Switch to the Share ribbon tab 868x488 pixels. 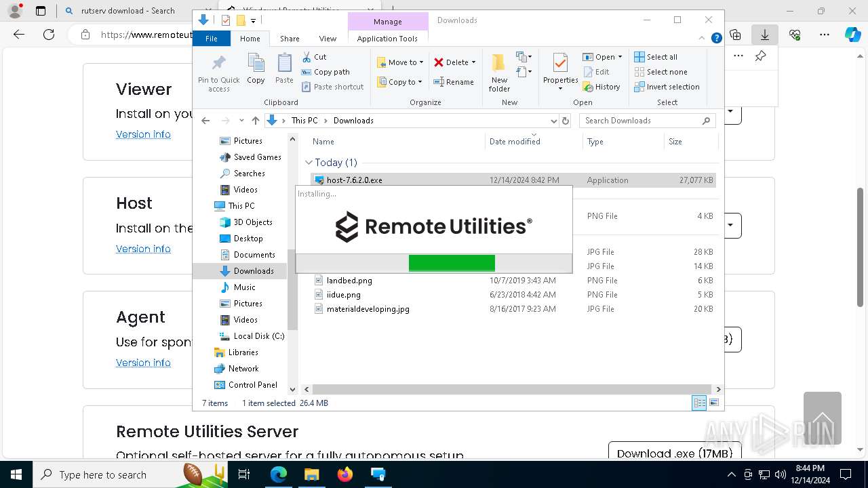point(290,39)
